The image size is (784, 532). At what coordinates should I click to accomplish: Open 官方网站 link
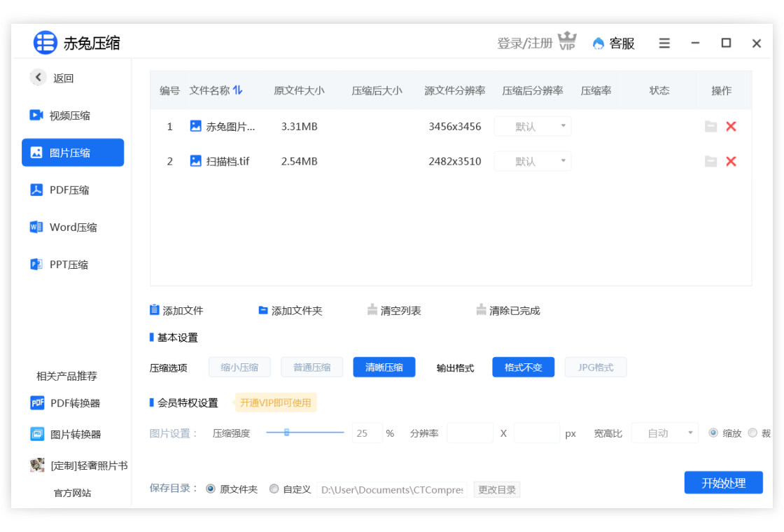(x=73, y=493)
